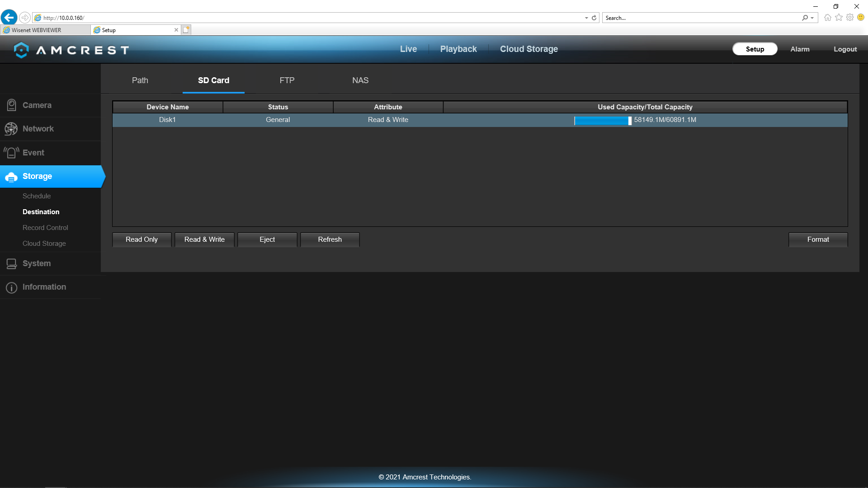Expand search provider dropdown arrow
The height and width of the screenshot is (488, 868).
[x=812, y=18]
